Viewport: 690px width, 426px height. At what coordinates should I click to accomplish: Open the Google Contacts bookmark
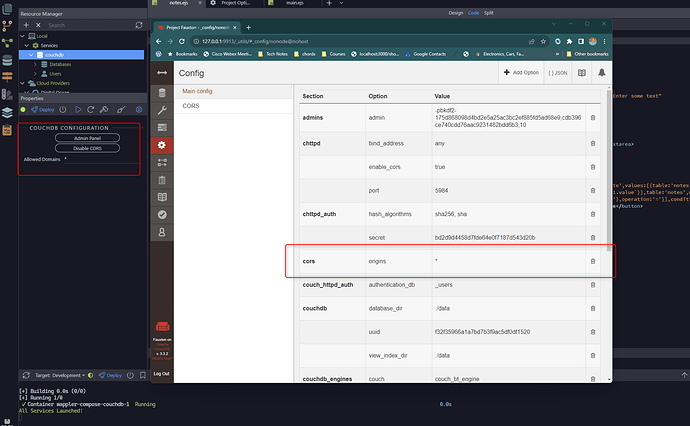pos(426,54)
